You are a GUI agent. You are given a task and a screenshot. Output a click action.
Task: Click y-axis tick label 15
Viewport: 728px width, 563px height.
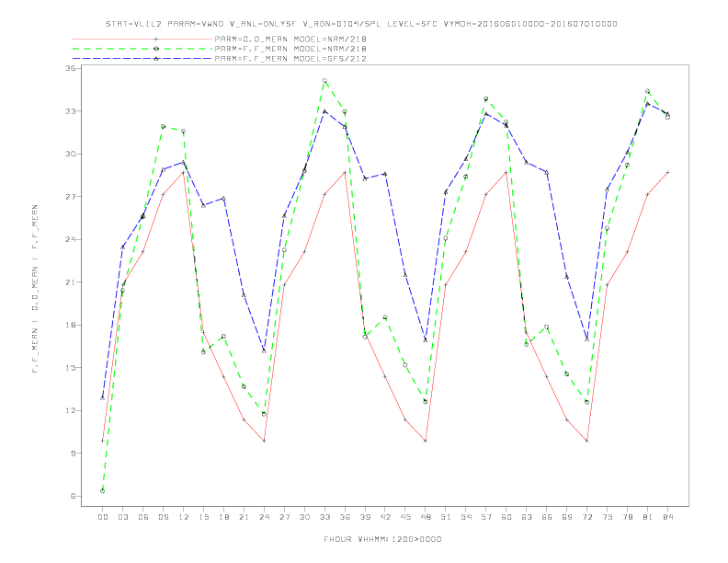click(x=71, y=367)
